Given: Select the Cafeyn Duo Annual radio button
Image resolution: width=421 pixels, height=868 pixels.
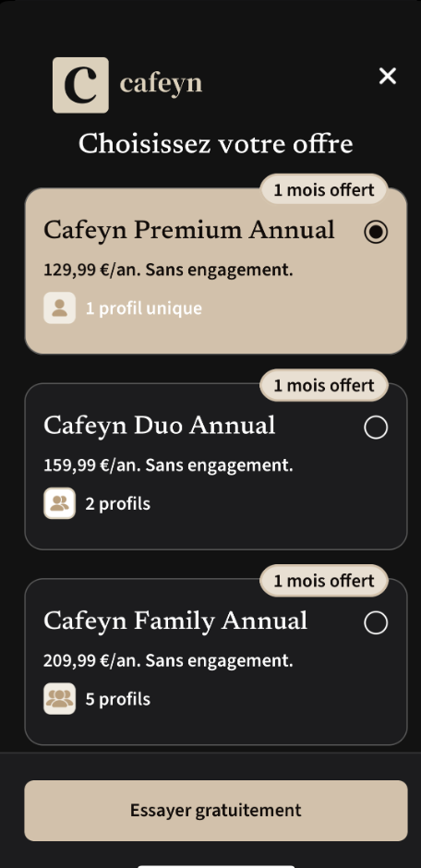Looking at the screenshot, I should pyautogui.click(x=376, y=428).
